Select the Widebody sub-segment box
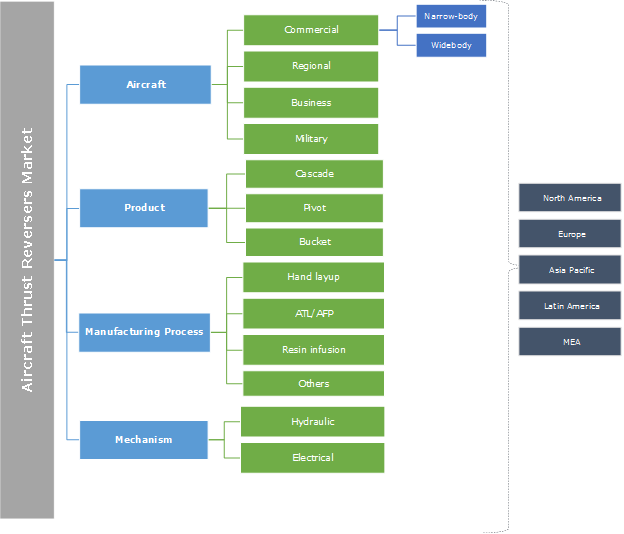Image resolution: width=624 pixels, height=534 pixels. tap(451, 45)
